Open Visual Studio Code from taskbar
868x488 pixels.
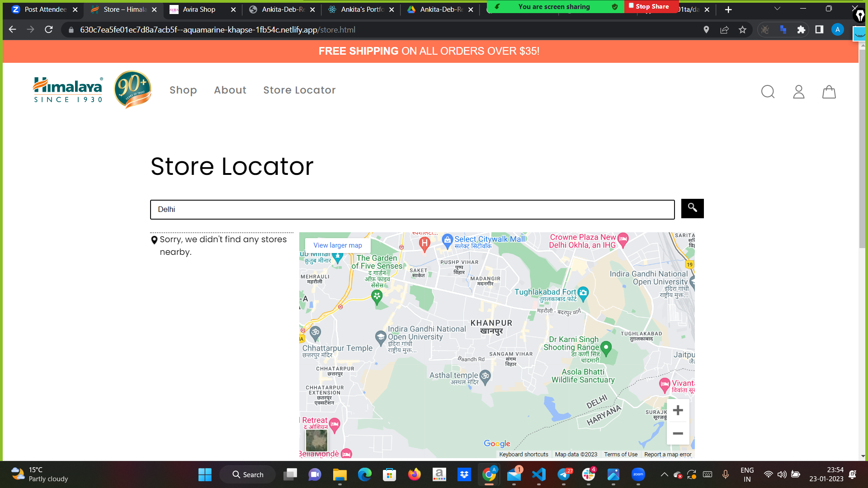pos(539,474)
